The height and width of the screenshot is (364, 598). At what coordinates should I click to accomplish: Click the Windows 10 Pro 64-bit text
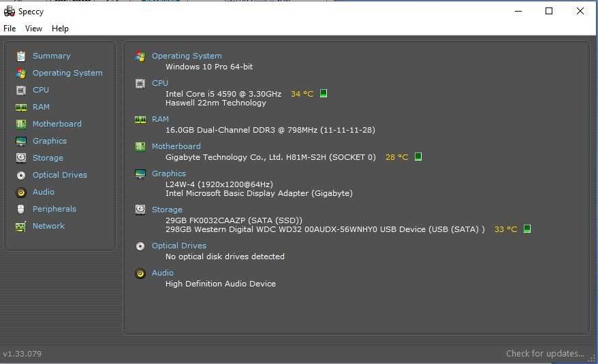click(x=209, y=67)
